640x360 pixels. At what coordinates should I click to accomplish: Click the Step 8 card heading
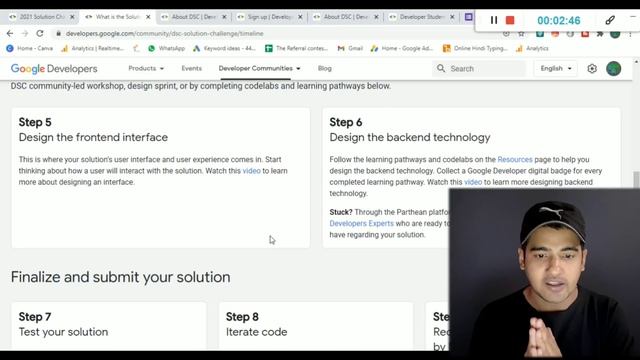[242, 317]
